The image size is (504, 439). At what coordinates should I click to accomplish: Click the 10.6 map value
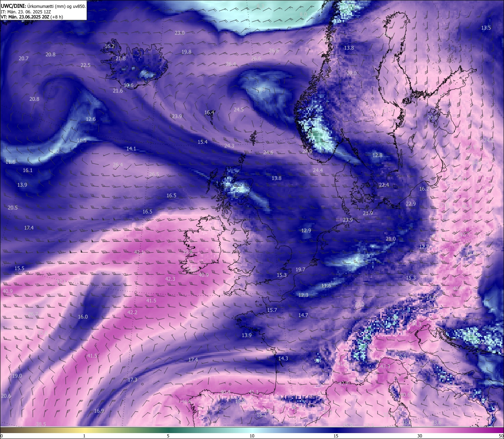[128, 85]
